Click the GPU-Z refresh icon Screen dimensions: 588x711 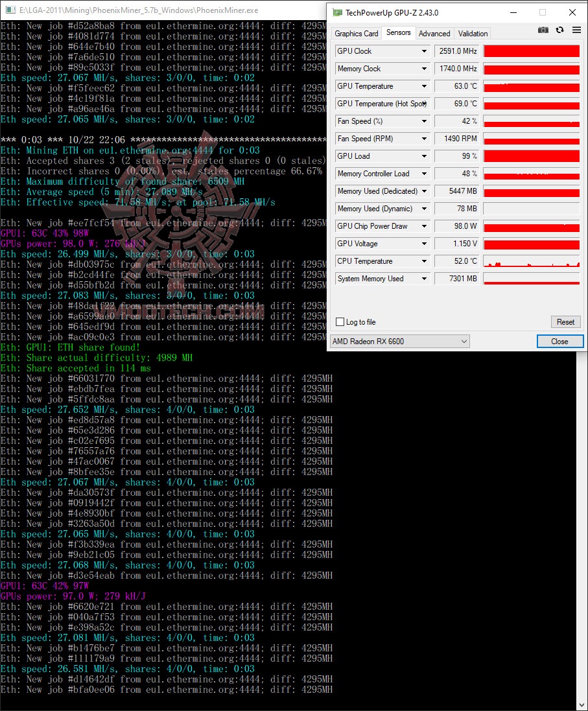pyautogui.click(x=560, y=30)
